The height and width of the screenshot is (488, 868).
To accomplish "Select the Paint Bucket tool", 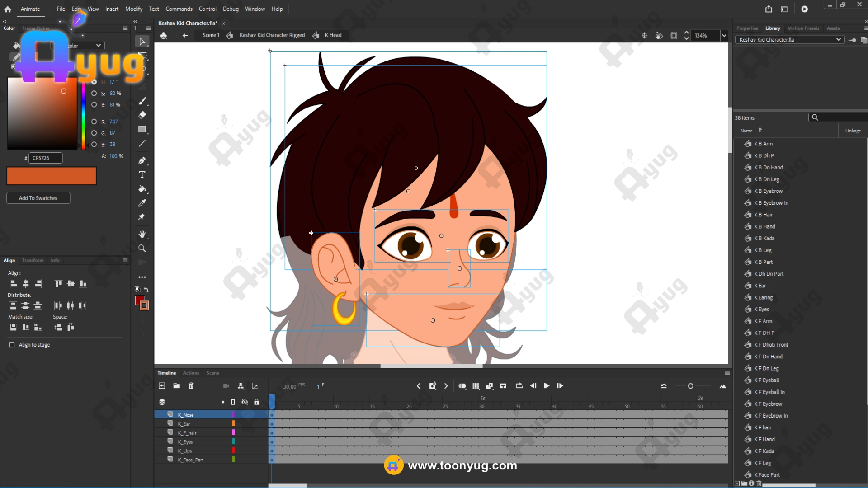I will click(142, 189).
